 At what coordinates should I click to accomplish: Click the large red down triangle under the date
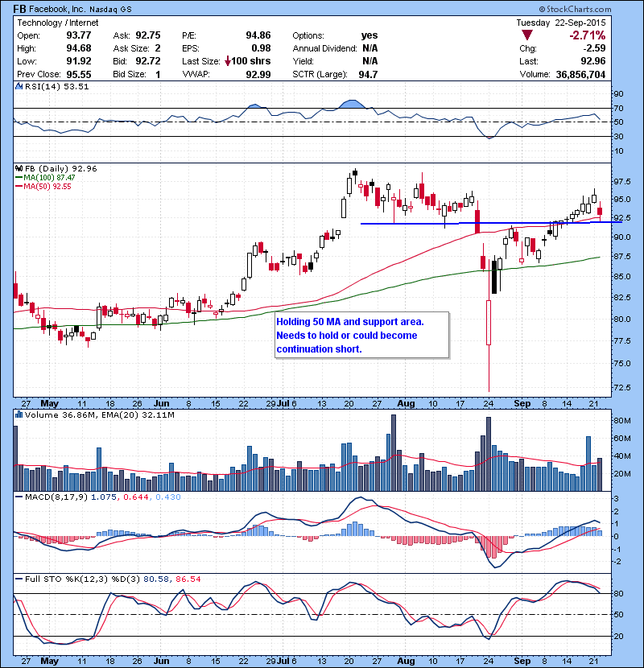coord(526,35)
